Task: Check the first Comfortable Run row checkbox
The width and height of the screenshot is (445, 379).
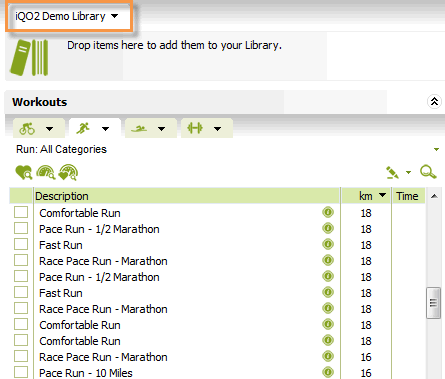Action: point(21,212)
